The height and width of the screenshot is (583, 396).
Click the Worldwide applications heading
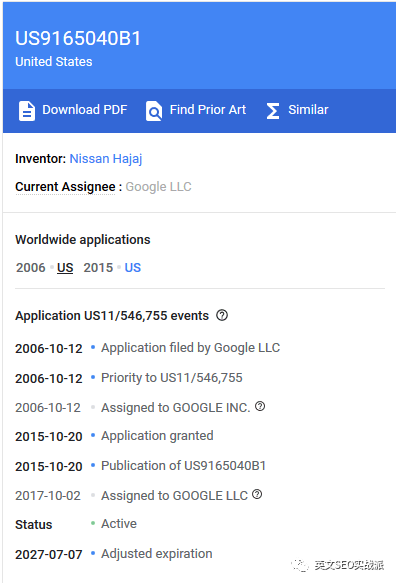[x=83, y=240]
